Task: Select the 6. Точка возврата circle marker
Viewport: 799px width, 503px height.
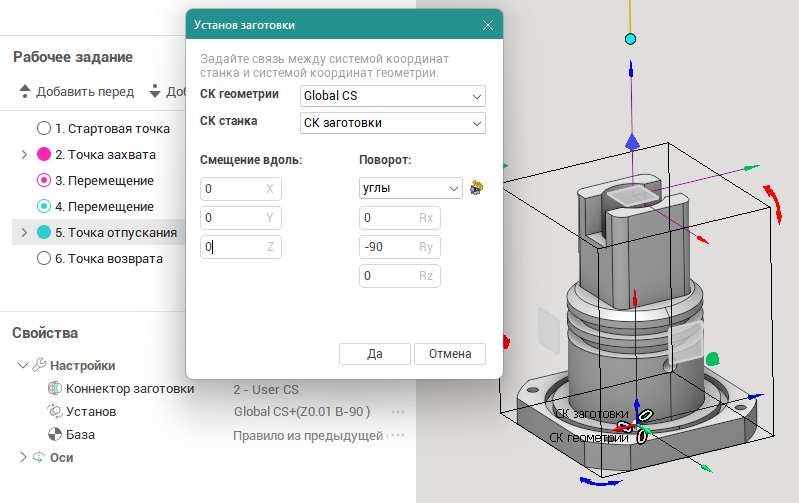Action: 44,258
